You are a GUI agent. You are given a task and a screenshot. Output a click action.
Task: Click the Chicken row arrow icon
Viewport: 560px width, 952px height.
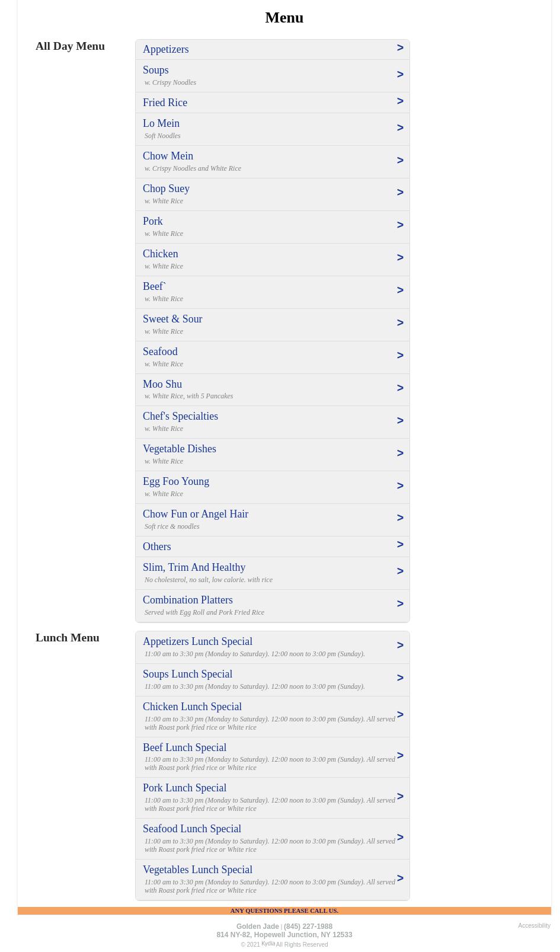click(400, 258)
